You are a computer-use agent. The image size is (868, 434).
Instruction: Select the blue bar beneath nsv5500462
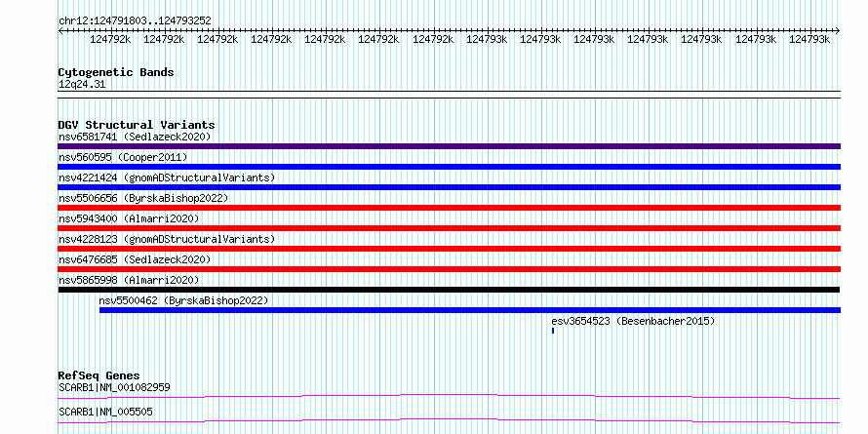(470, 310)
